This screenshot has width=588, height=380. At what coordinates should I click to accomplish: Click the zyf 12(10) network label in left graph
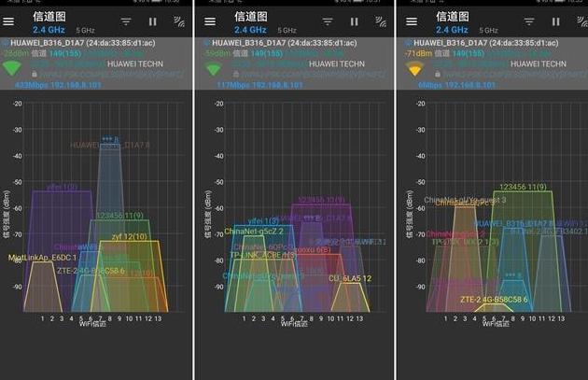[x=130, y=237]
